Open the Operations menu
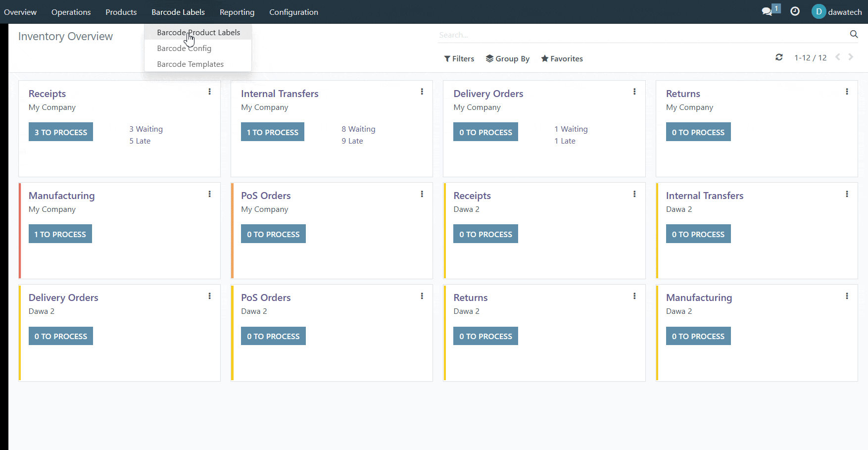The image size is (868, 450). click(71, 12)
